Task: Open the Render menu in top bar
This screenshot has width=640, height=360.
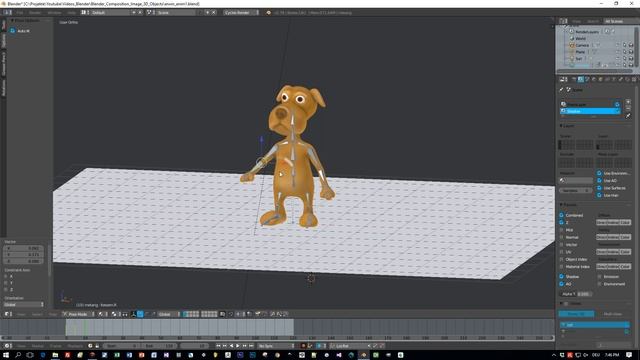Action: coord(35,13)
